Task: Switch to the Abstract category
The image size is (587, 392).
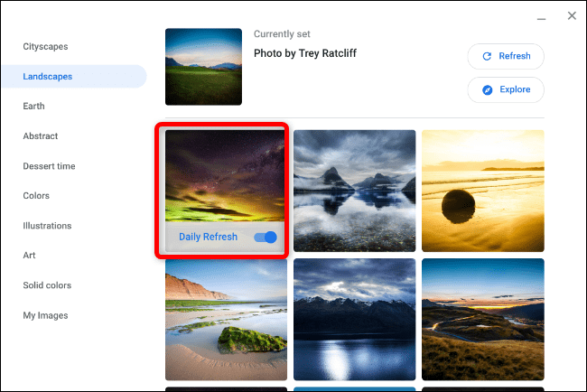Action: pos(41,135)
